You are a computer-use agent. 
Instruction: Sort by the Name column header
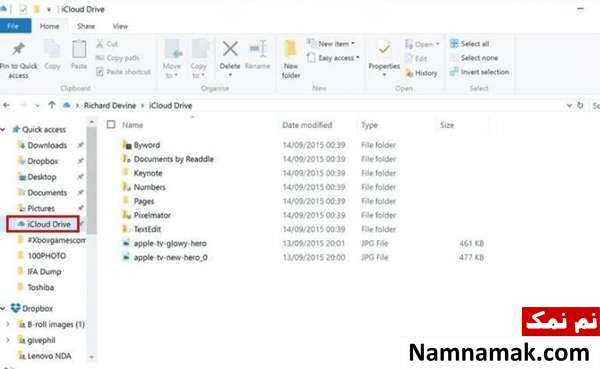(133, 125)
